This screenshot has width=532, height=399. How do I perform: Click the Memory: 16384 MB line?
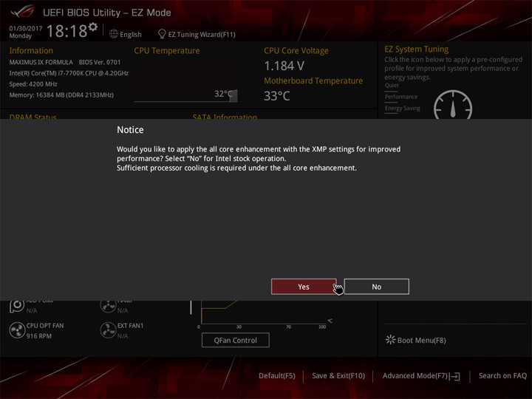point(61,95)
